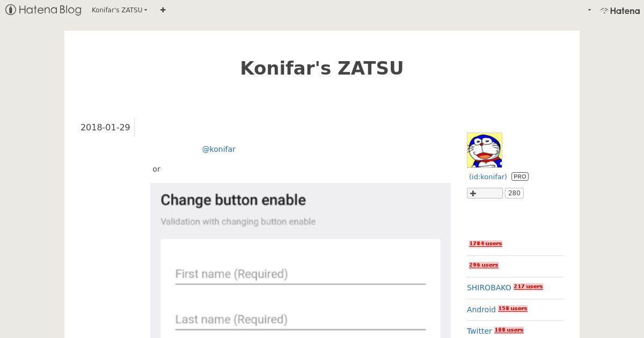Click the Doraemon avatar image
Image resolution: width=644 pixels, height=338 pixels.
click(x=485, y=150)
